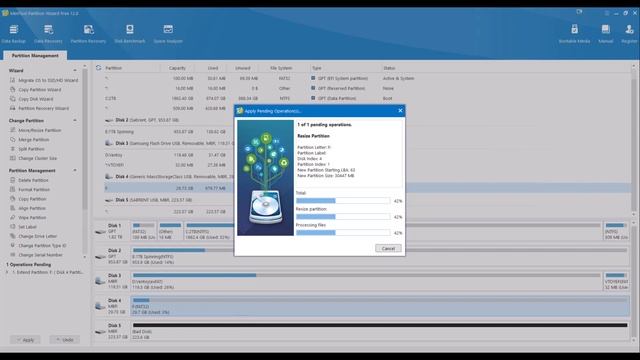Sort by the Used column header
Image resolution: width=640 pixels, height=360 pixels.
tap(213, 68)
